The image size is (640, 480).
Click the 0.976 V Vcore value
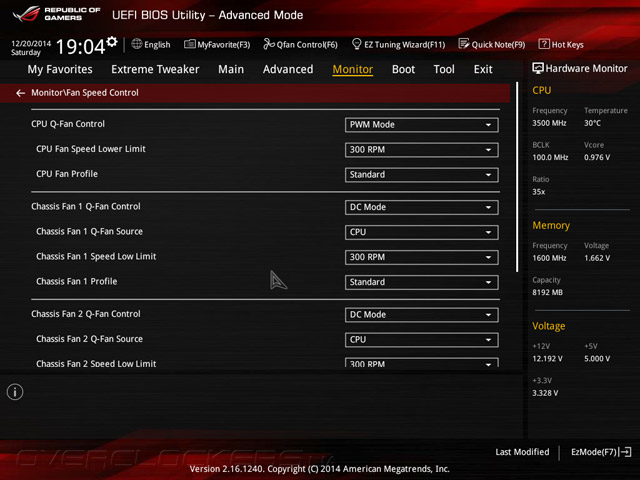(597, 158)
